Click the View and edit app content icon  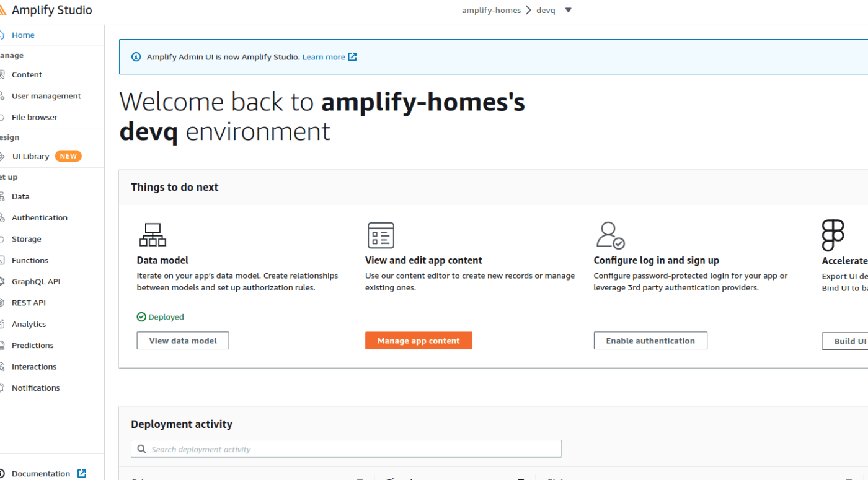(381, 235)
